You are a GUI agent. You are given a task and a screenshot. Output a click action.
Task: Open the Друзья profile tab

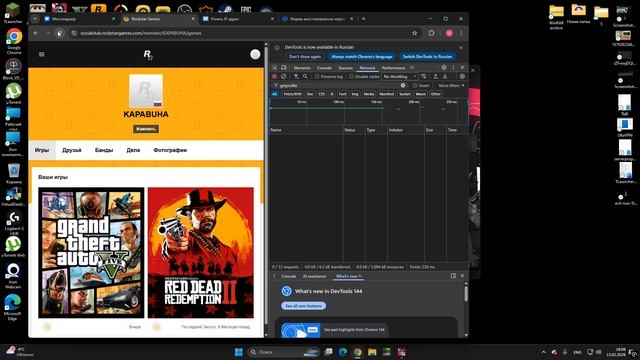pos(72,150)
